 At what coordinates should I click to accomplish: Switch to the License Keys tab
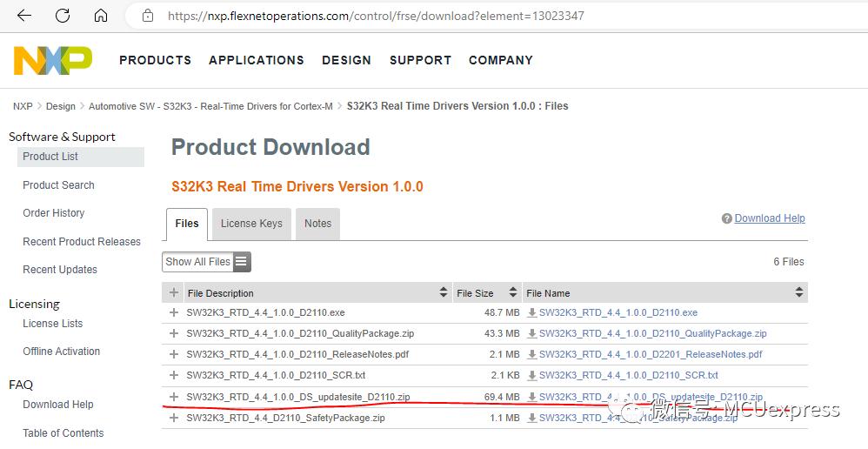point(251,224)
